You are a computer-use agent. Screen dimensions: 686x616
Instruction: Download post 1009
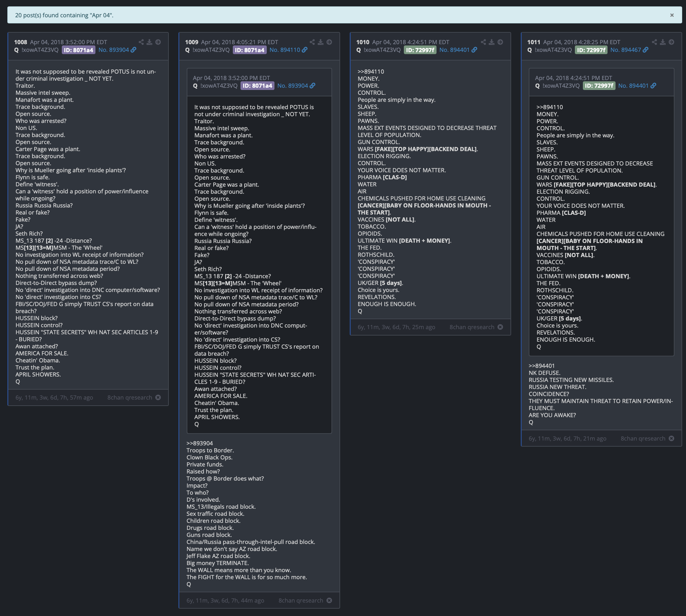click(320, 42)
